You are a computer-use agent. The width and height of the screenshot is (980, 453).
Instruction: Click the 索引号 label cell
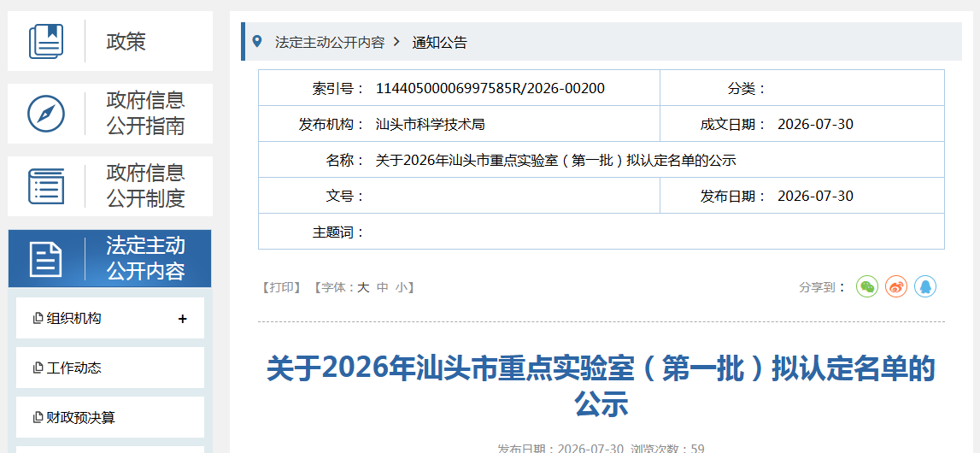[x=338, y=88]
